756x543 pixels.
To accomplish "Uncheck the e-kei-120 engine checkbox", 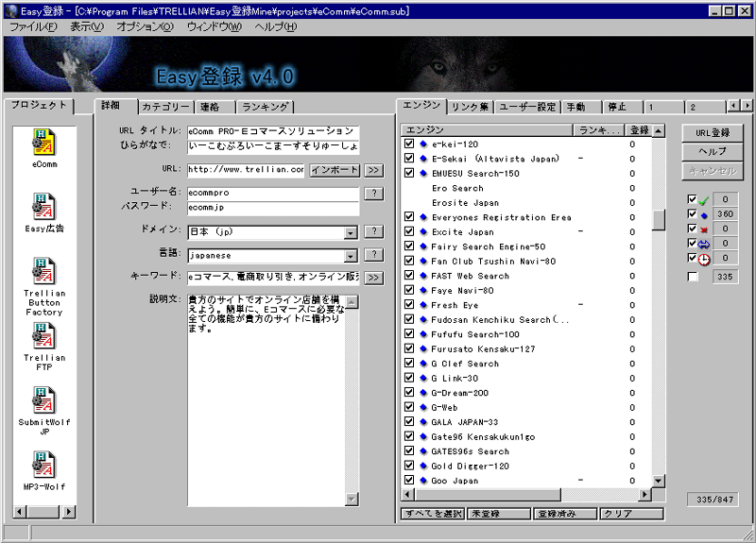I will (x=409, y=144).
